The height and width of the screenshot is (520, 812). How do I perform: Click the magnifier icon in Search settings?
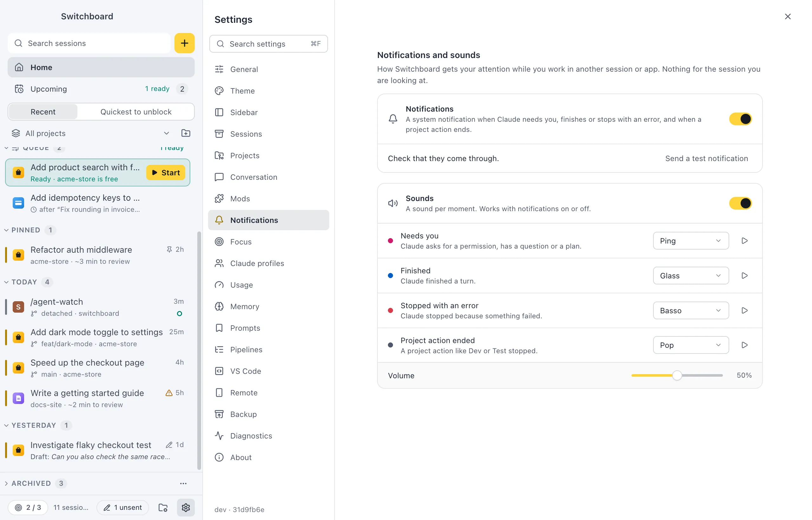point(220,43)
